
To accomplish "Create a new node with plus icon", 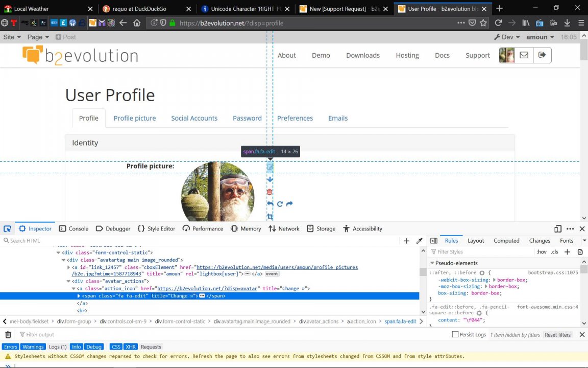I will click(406, 241).
